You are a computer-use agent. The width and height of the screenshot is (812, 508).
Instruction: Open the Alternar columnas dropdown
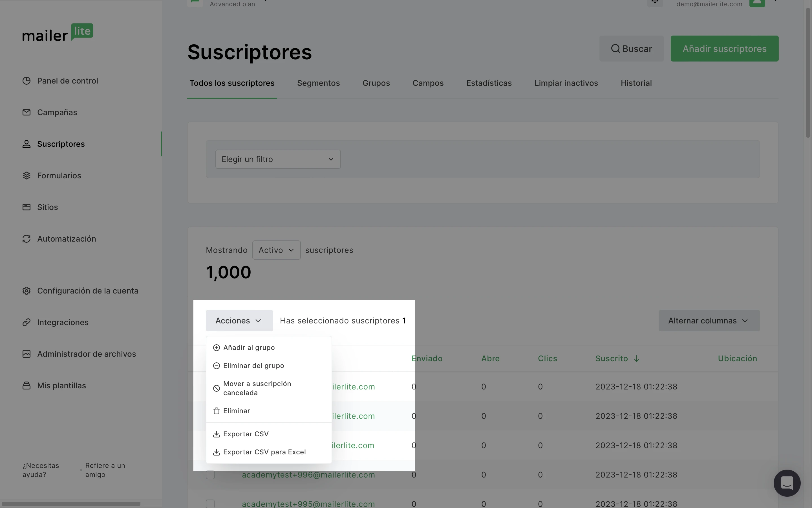pos(709,321)
